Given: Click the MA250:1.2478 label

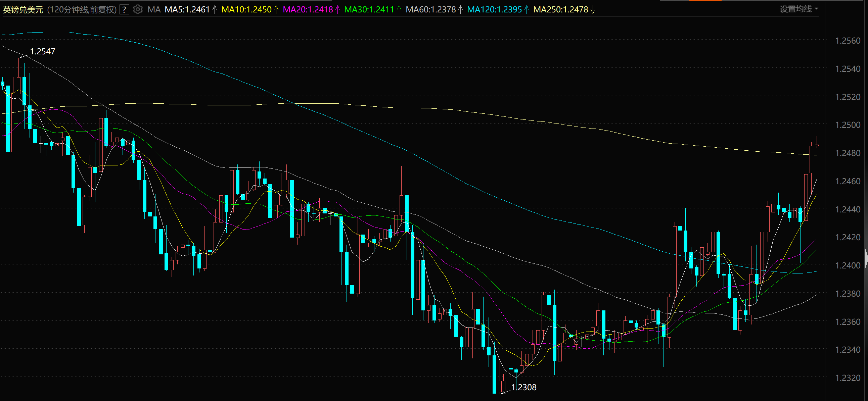Looking at the screenshot, I should pos(560,10).
